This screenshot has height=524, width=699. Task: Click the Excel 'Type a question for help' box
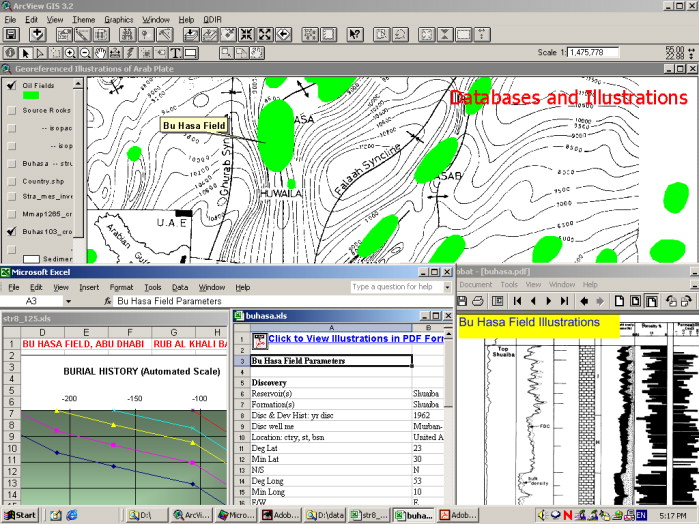tap(396, 287)
